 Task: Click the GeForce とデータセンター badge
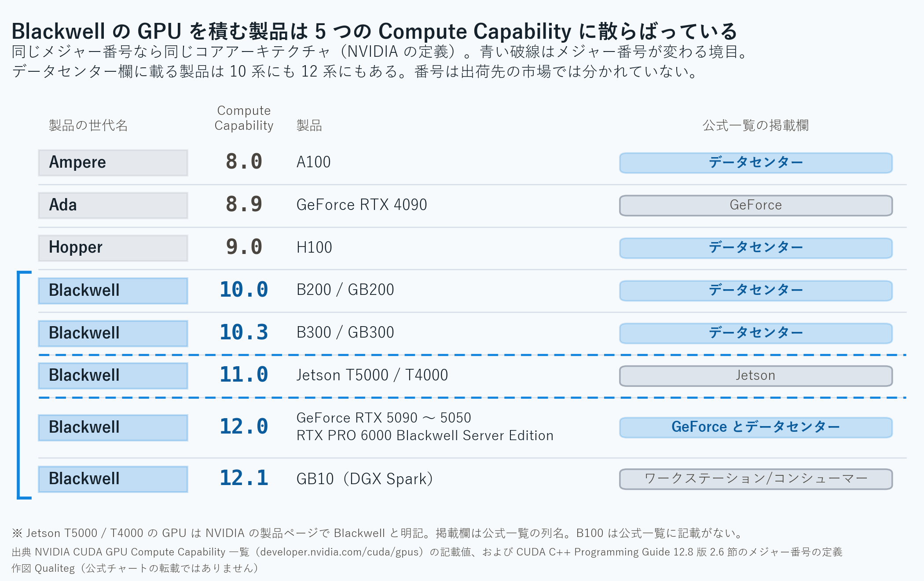[x=756, y=427]
